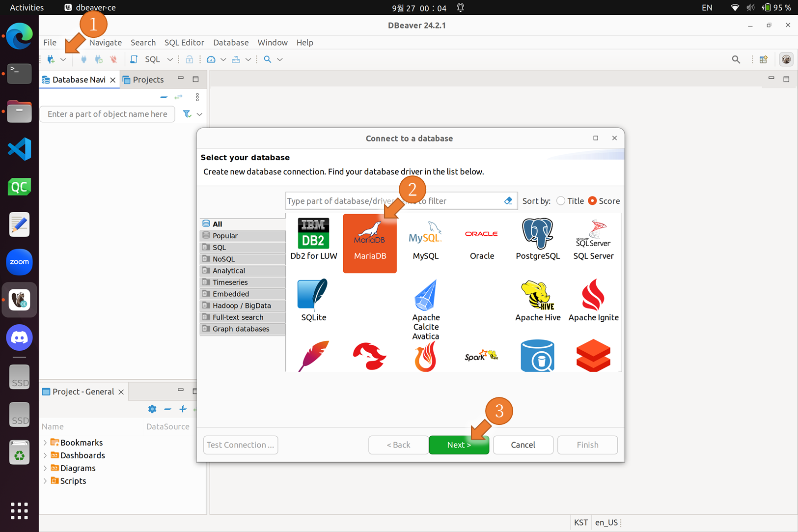Open the Window menu
The image size is (798, 532).
click(x=273, y=42)
